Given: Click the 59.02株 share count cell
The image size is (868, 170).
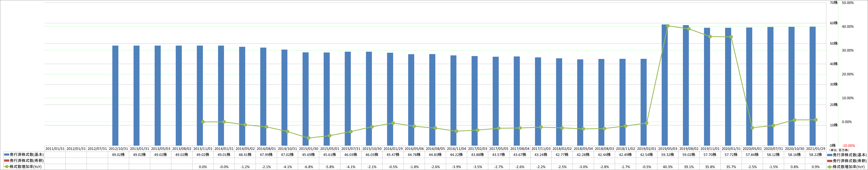Looking at the screenshot, I should click(688, 155).
